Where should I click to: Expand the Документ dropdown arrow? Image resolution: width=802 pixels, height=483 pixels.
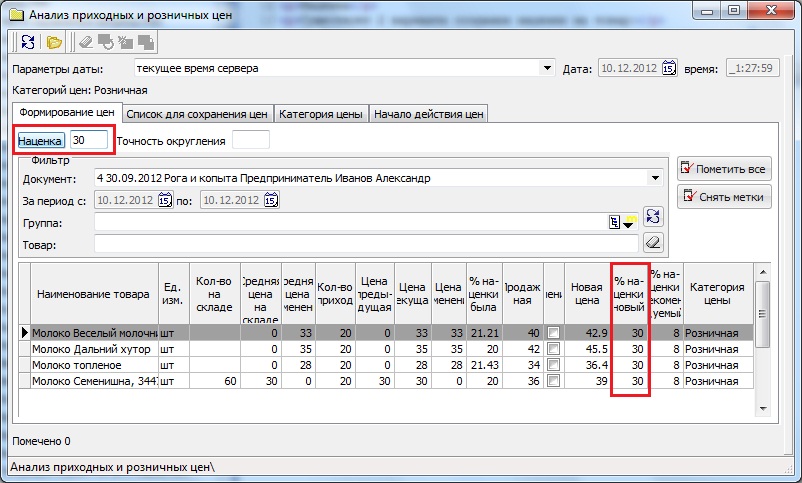click(655, 178)
